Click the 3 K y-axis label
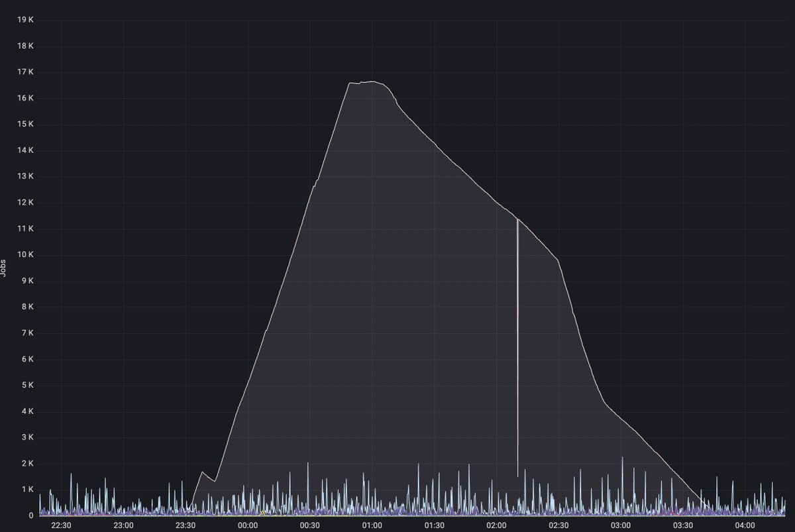 click(x=27, y=437)
